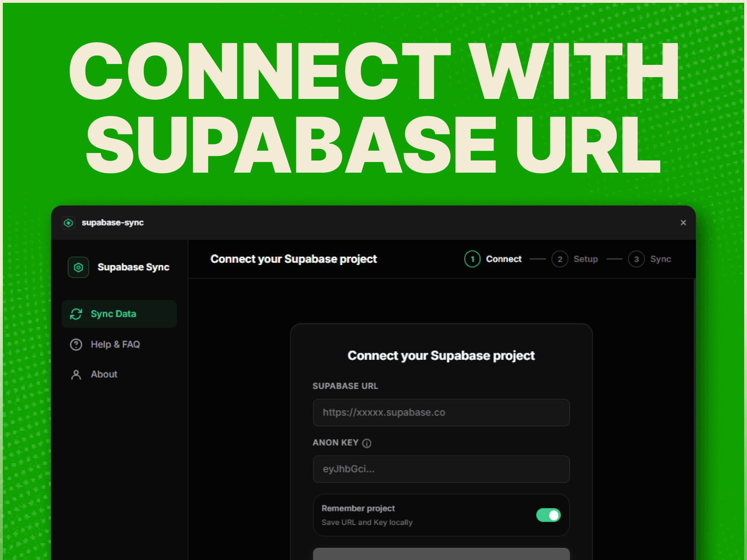Click the Sync Data refresh-arrows icon
Screen dimensions: 747x560
[76, 314]
